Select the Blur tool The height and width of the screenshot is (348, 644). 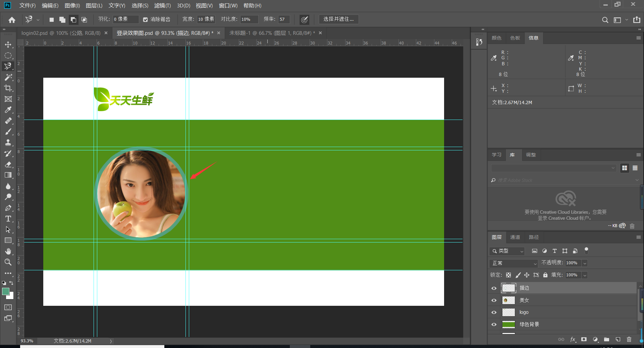8,186
